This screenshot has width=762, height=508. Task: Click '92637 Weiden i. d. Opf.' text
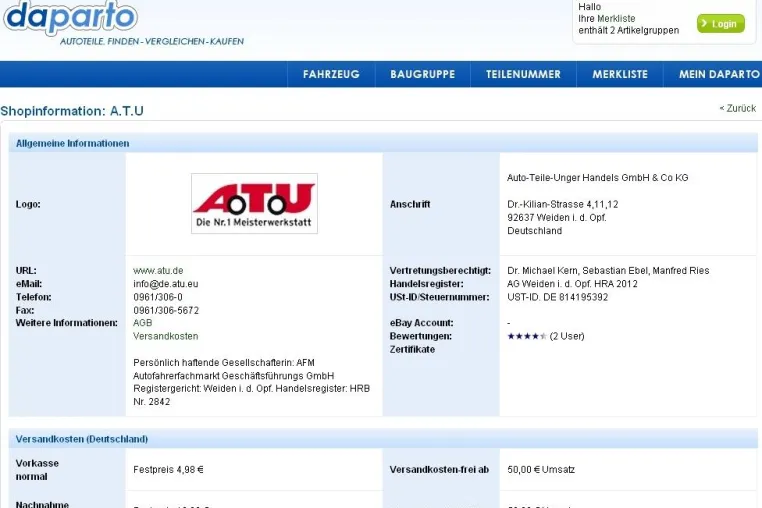tap(557, 217)
